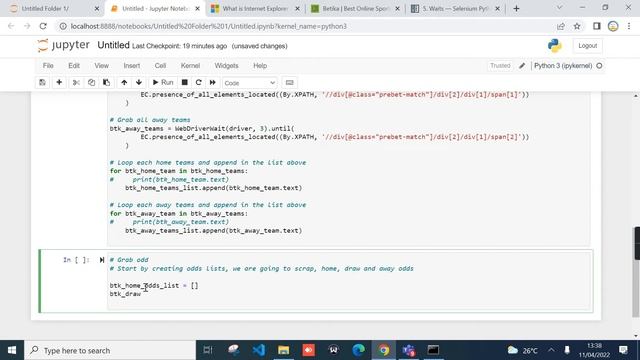Open the View menu
Screen dimensions: 640x360
[102, 66]
